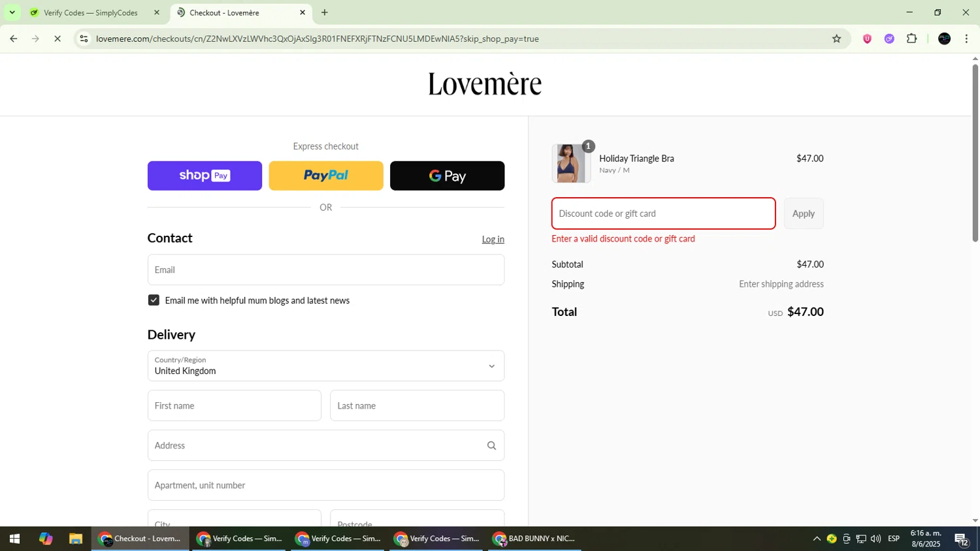The image size is (980, 551).
Task: Open the Lovemère logo homepage
Action: pyautogui.click(x=485, y=84)
